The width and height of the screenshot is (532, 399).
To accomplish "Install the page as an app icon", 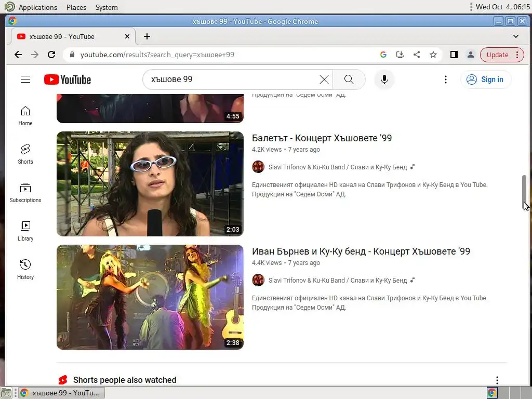I will point(400,55).
